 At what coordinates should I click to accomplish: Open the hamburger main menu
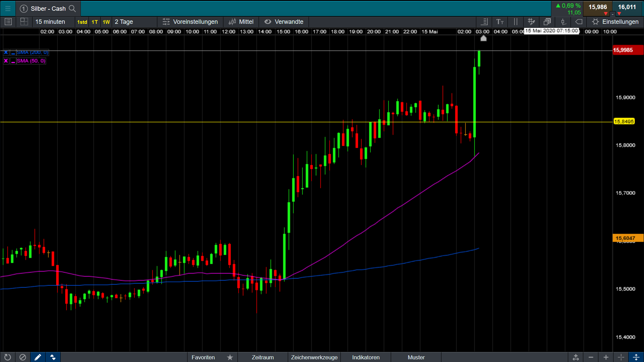coord(8,8)
